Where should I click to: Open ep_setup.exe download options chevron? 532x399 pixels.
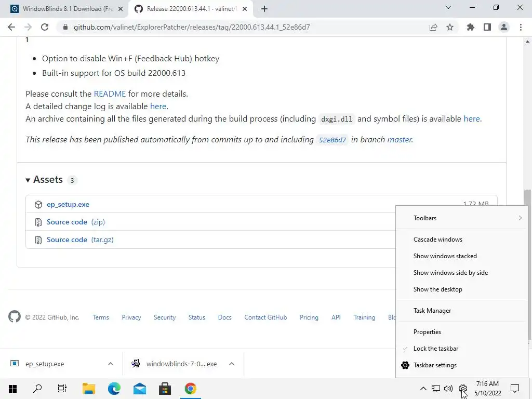[x=111, y=364]
